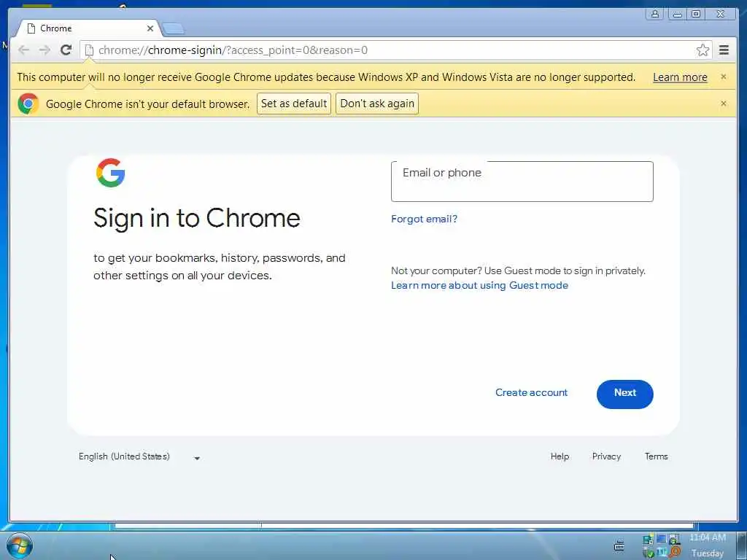The width and height of the screenshot is (747, 560).
Task: Go back using the back arrow
Action: pyautogui.click(x=23, y=50)
